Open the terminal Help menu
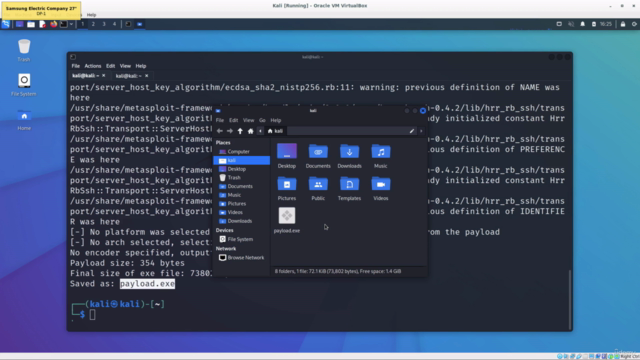This screenshot has width=640, height=360. (x=140, y=66)
